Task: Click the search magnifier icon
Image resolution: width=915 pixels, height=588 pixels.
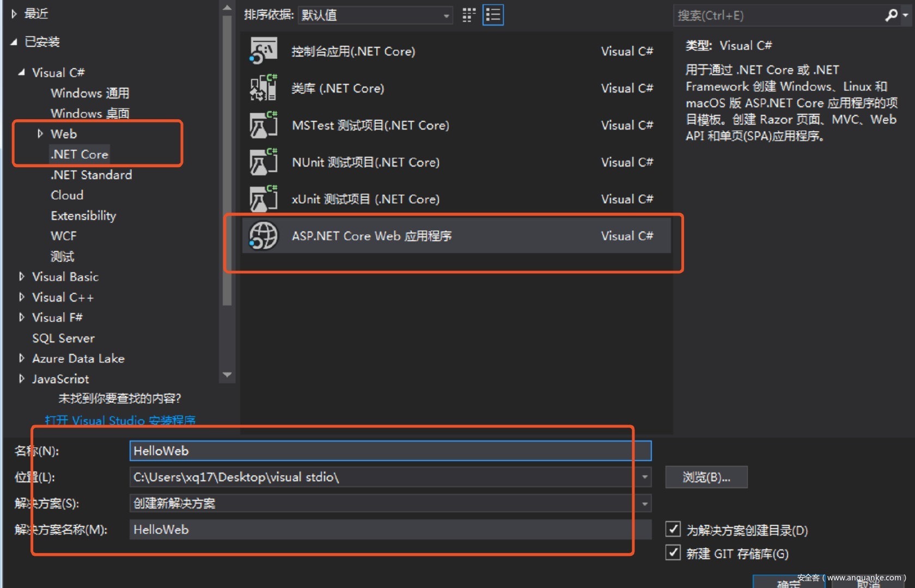Action: click(891, 15)
